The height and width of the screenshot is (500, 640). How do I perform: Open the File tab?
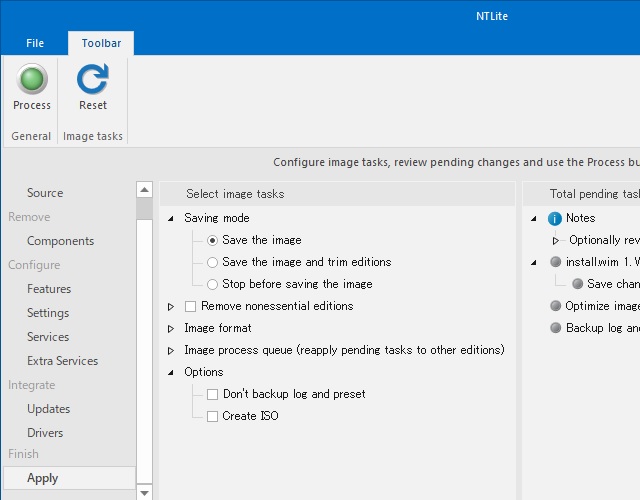point(35,43)
